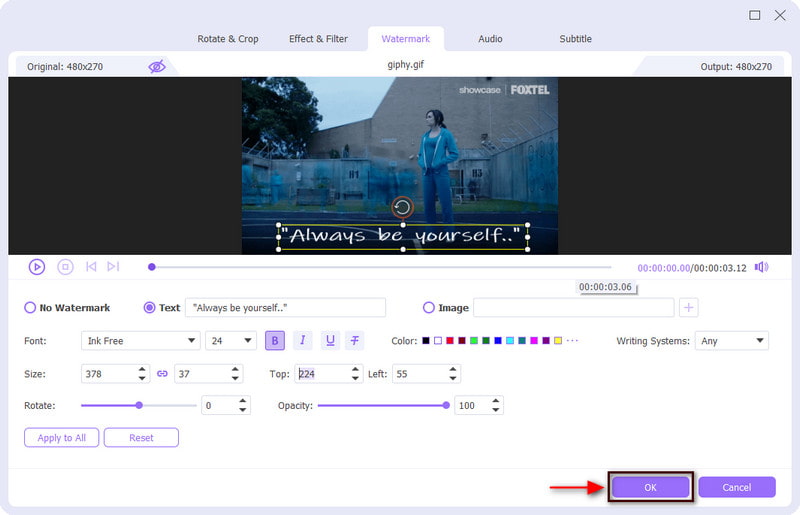Click the OK button
Screen dimensions: 800x515
[x=650, y=487]
